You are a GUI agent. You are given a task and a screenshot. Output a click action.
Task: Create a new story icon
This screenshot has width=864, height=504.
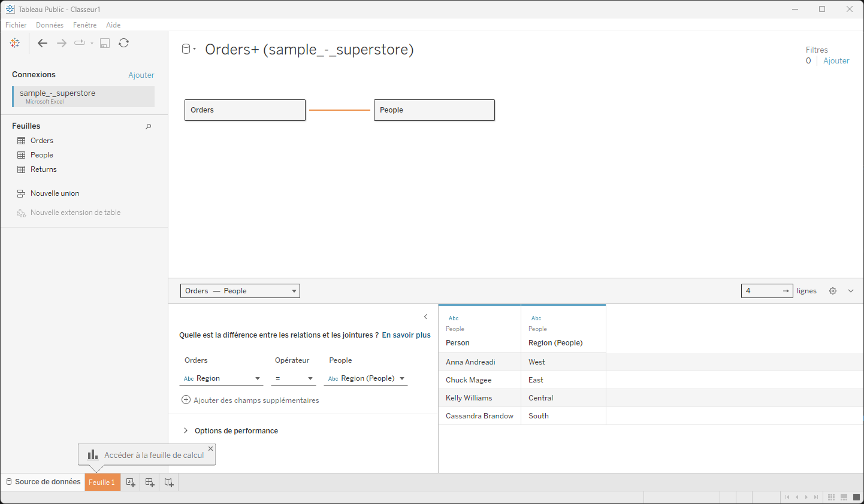[169, 482]
